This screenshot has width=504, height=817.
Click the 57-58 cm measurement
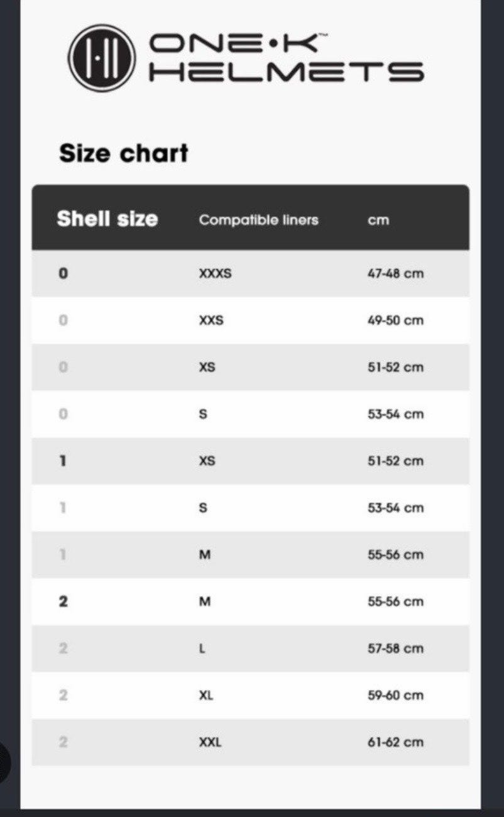(x=395, y=649)
